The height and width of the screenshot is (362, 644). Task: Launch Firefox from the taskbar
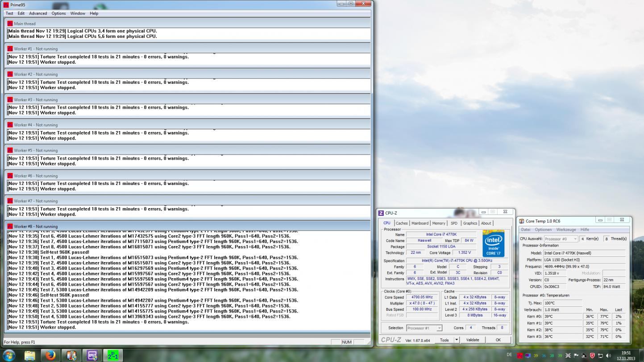click(x=50, y=355)
